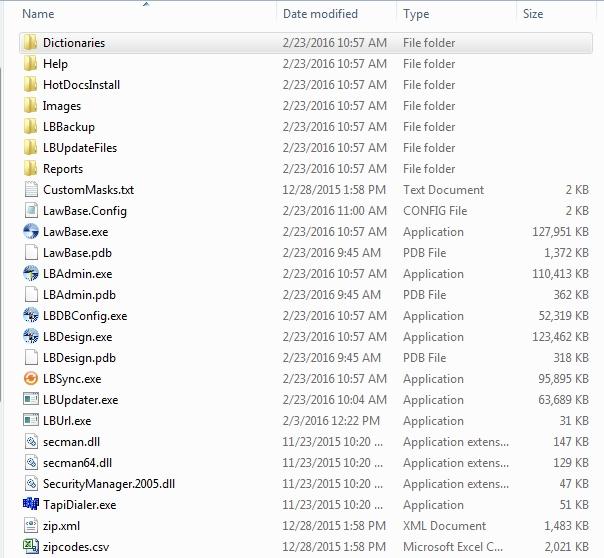
Task: Select the secman.dll gear file icon
Action: click(x=31, y=441)
